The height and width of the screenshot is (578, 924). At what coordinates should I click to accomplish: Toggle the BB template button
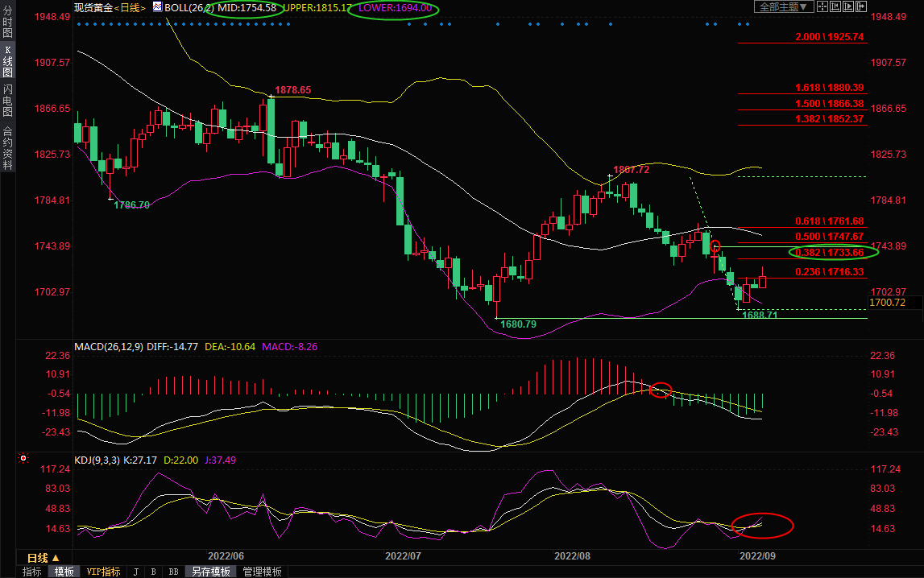[173, 572]
